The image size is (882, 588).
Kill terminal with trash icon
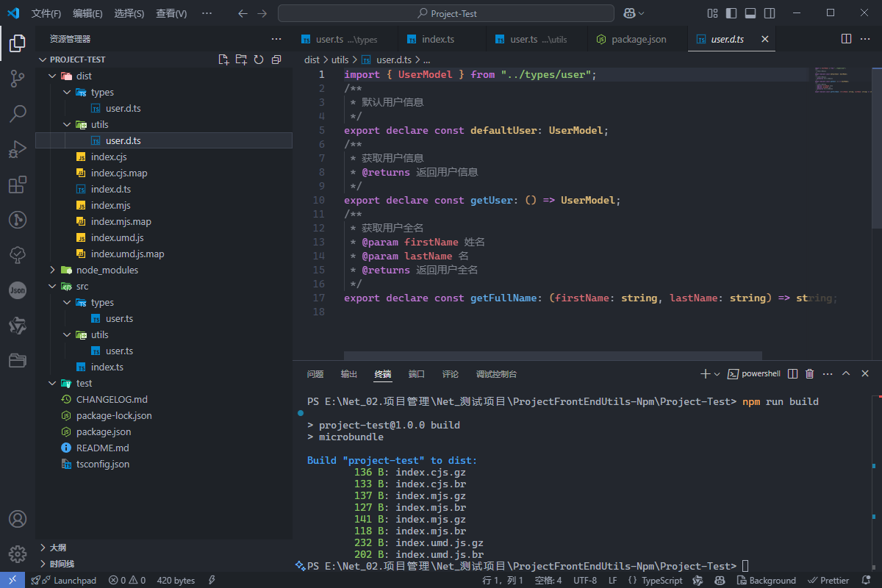point(810,374)
